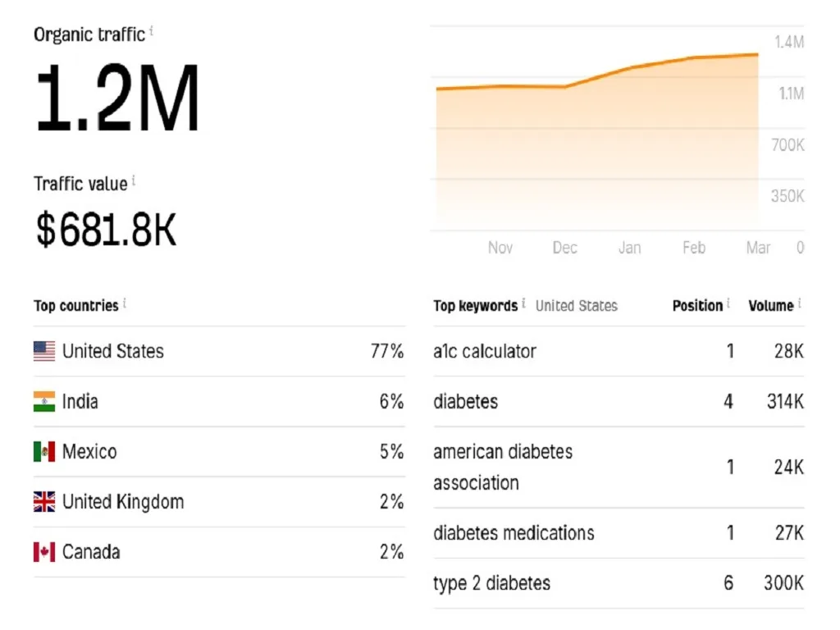The height and width of the screenshot is (630, 840).
Task: Click the Mexico flag icon
Action: click(44, 452)
